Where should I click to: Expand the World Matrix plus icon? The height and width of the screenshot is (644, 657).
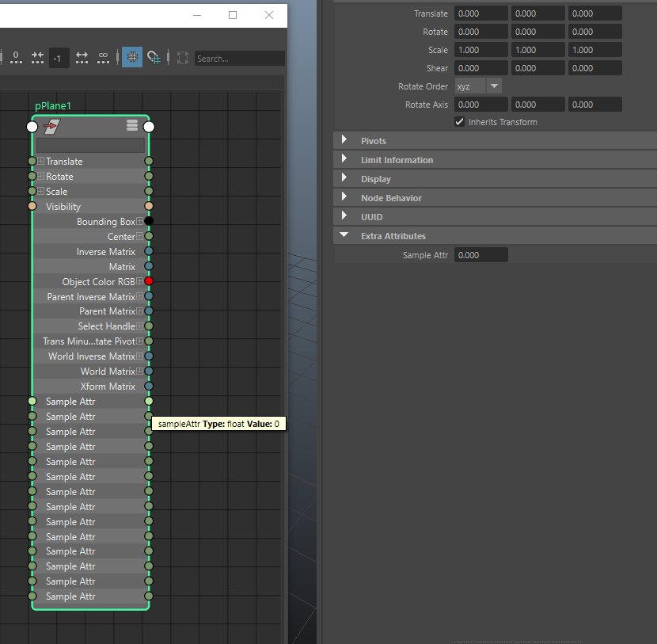click(139, 371)
